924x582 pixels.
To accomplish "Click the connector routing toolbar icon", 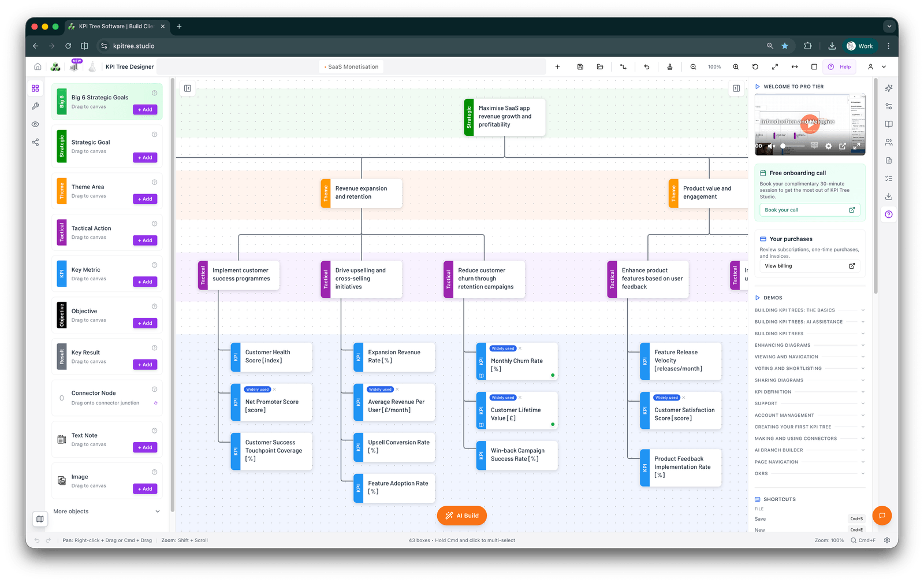I will 623,67.
